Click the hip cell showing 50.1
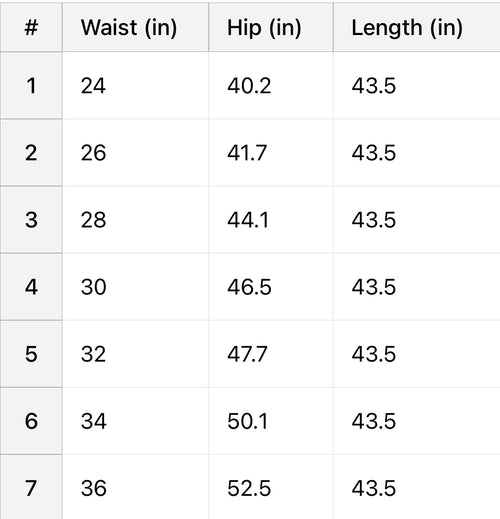 point(271,421)
